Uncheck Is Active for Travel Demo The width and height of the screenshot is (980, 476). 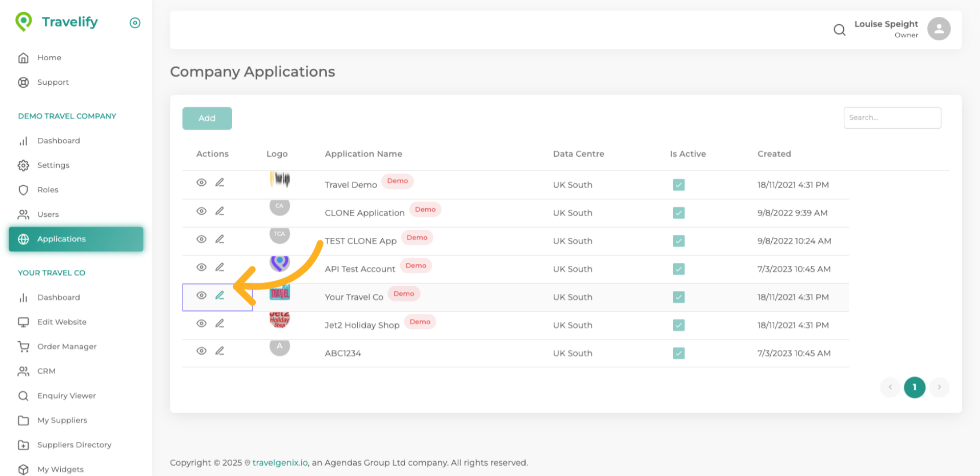point(679,184)
